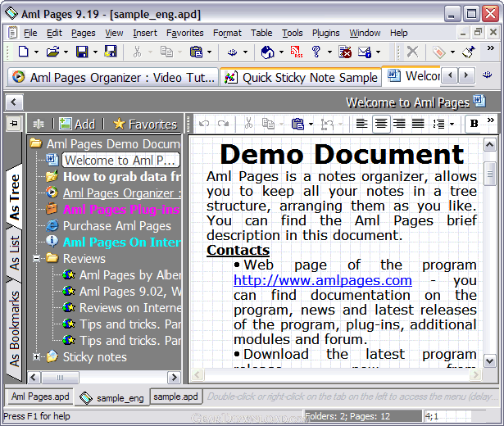Toggle left text alignment

point(362,124)
